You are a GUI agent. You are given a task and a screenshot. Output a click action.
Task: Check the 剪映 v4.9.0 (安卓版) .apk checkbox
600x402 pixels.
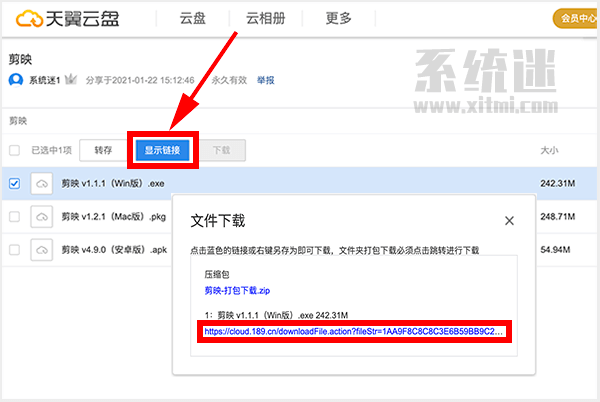15,250
